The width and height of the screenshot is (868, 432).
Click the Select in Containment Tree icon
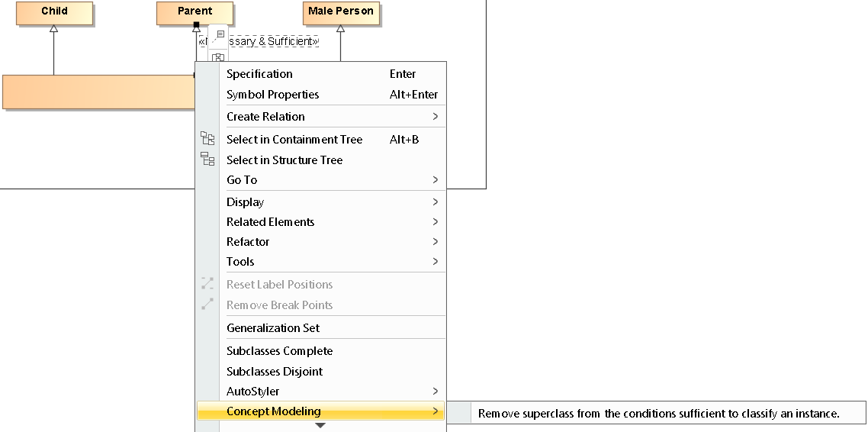(x=207, y=138)
